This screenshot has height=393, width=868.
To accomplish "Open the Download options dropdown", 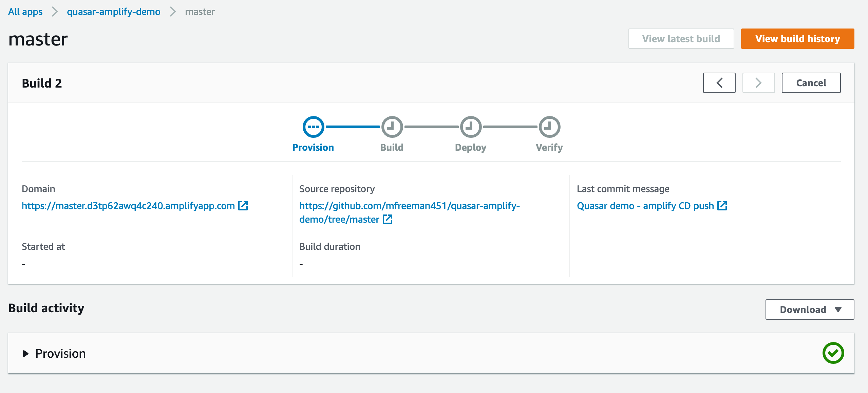I will (810, 309).
